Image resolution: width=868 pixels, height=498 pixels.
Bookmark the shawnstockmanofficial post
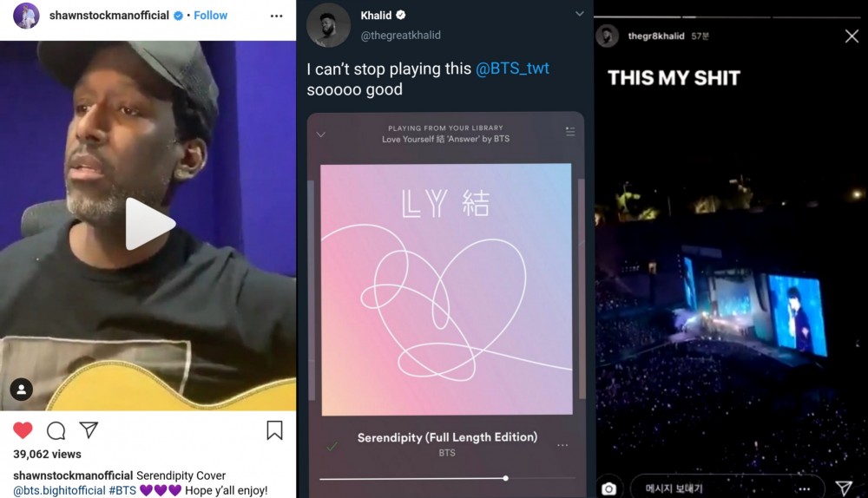274,430
